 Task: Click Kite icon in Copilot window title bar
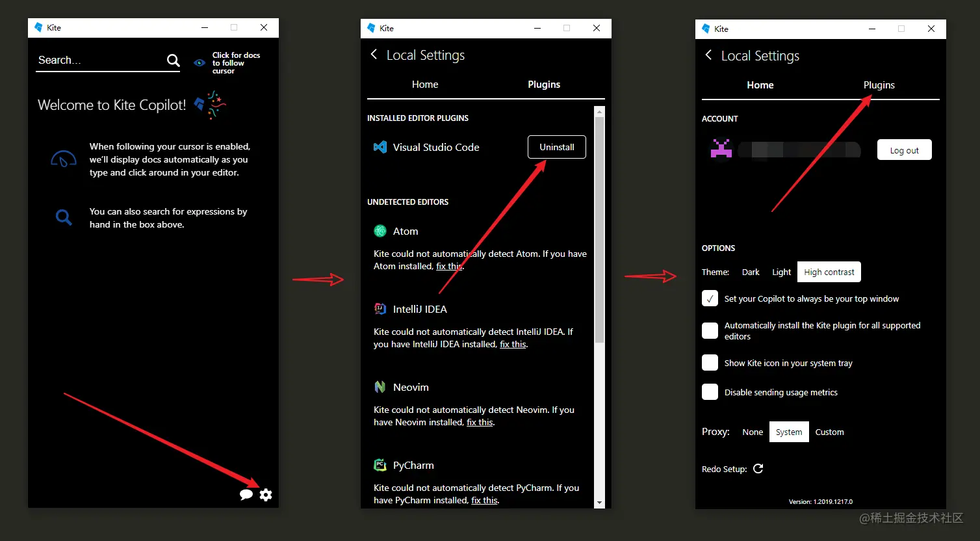click(x=38, y=27)
